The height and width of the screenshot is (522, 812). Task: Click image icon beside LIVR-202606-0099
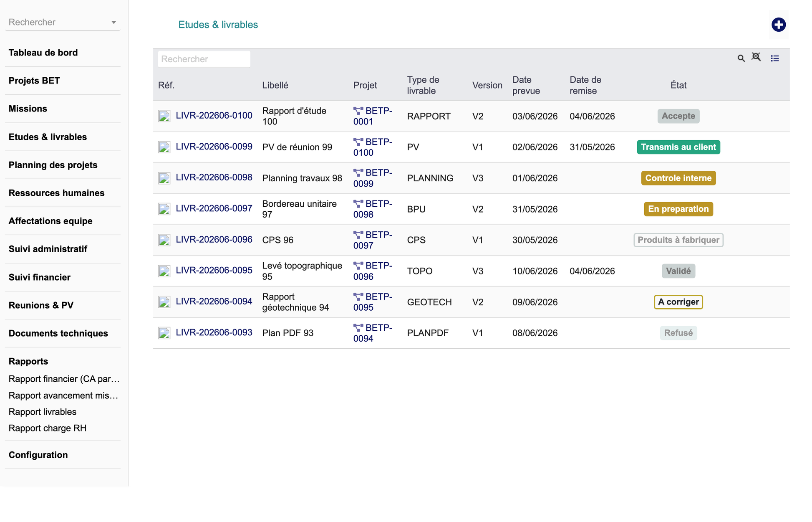[x=164, y=147]
